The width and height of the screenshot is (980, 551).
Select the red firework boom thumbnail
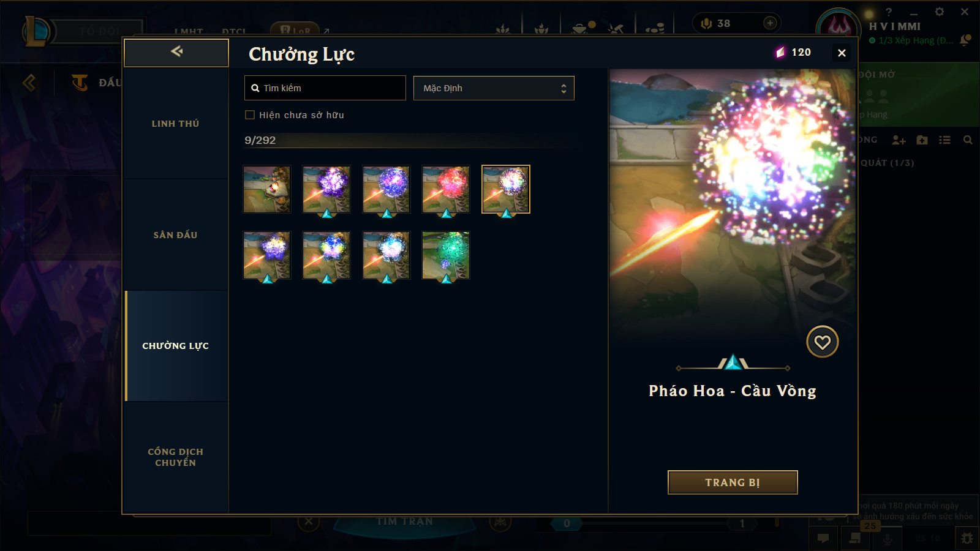pos(446,189)
